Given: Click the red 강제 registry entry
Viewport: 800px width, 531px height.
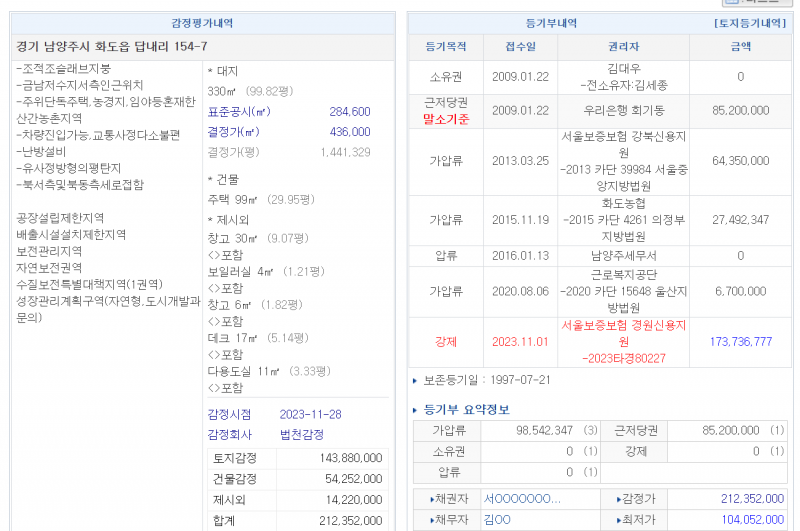Looking at the screenshot, I should [445, 341].
